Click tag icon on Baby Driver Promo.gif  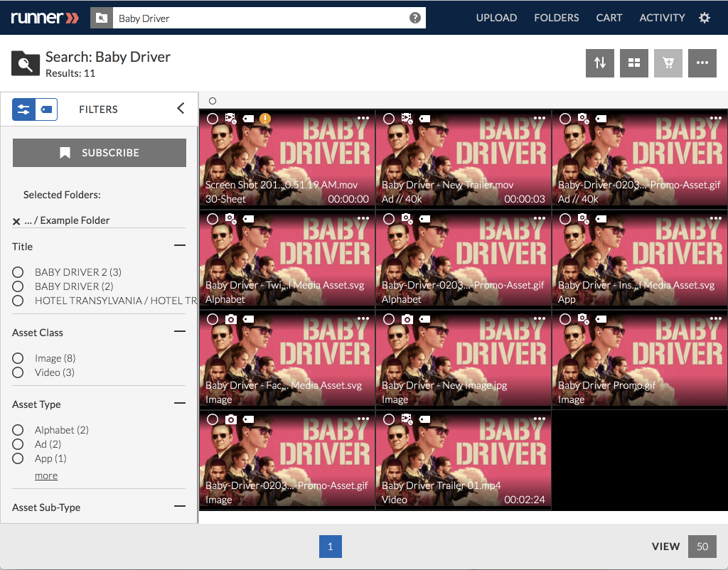click(601, 319)
